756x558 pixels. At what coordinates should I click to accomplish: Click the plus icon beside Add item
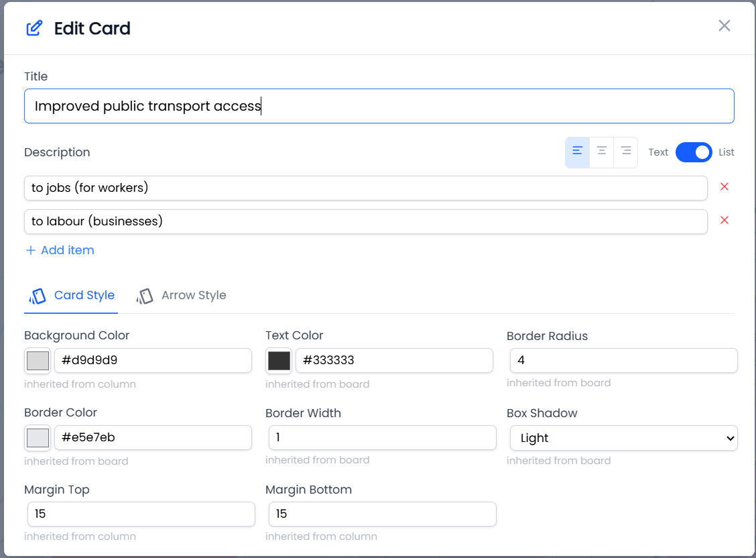point(30,250)
